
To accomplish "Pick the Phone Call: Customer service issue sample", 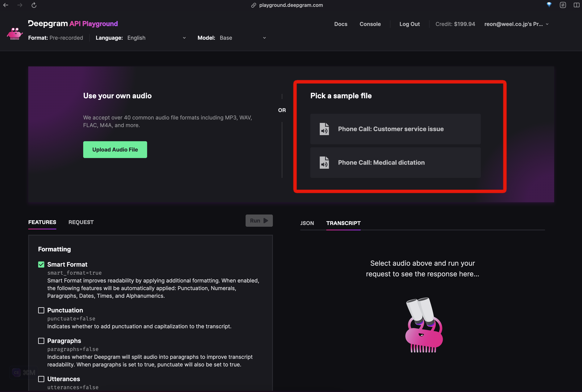I will pos(395,129).
